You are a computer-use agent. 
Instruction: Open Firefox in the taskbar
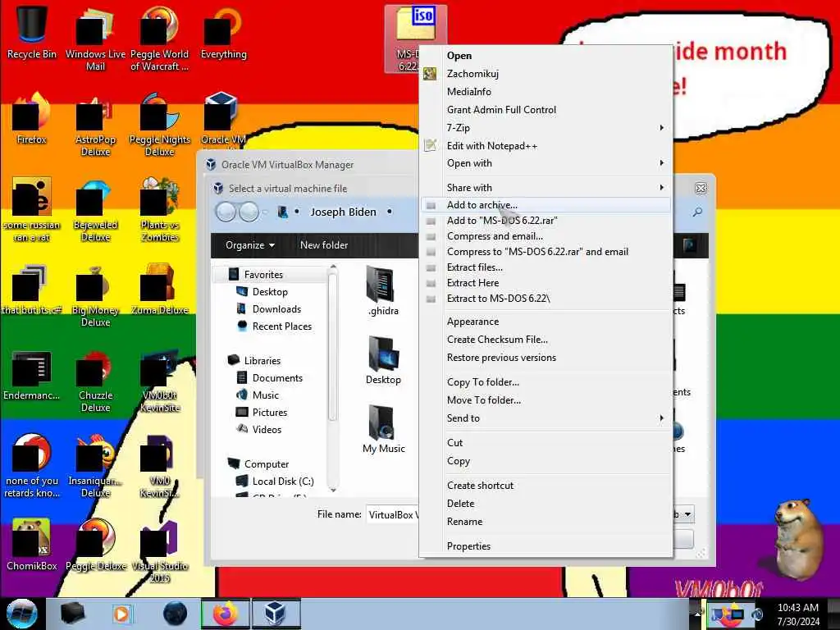[226, 614]
